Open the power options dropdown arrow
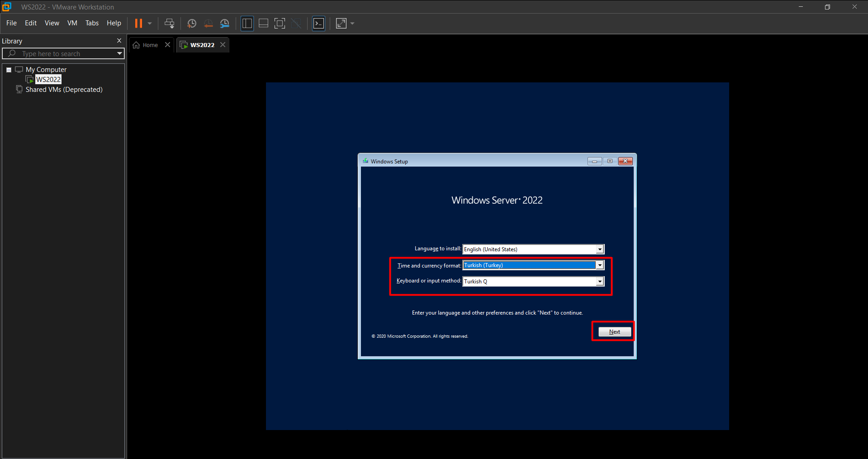 tap(150, 23)
